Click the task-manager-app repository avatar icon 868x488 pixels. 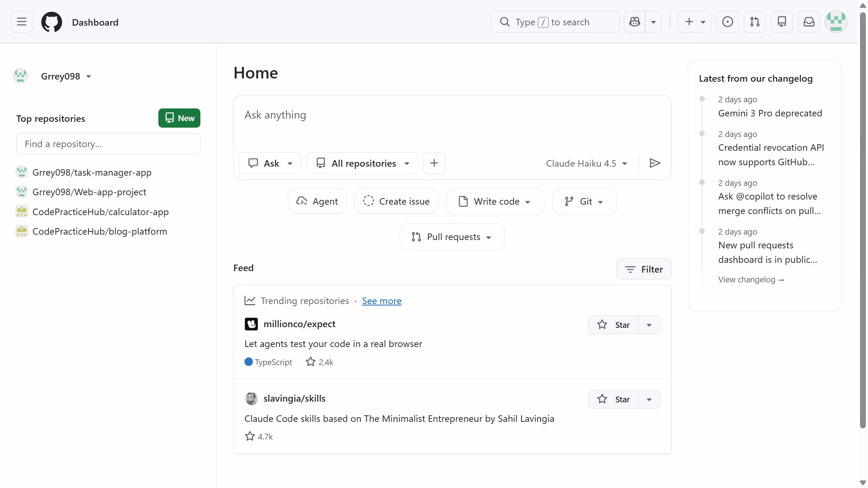pos(22,172)
